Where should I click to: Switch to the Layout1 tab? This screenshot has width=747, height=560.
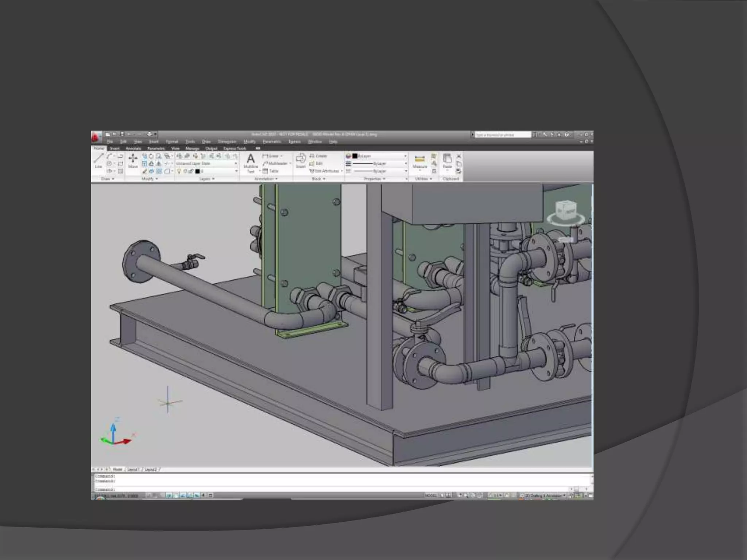tap(133, 470)
